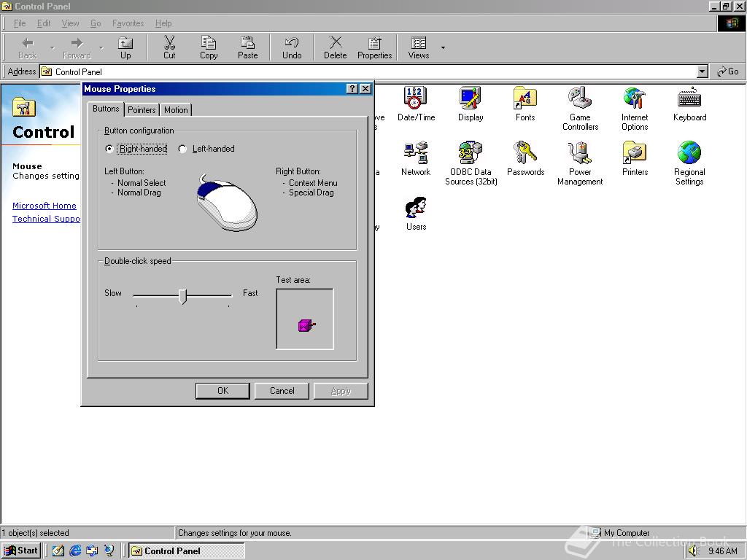
Task: Click OK in Mouse Properties
Action: point(222,391)
